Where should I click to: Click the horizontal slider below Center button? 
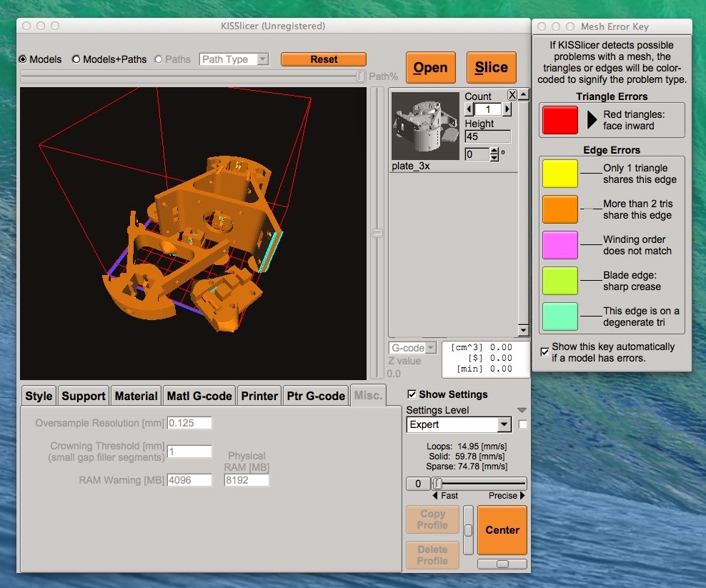(x=502, y=564)
